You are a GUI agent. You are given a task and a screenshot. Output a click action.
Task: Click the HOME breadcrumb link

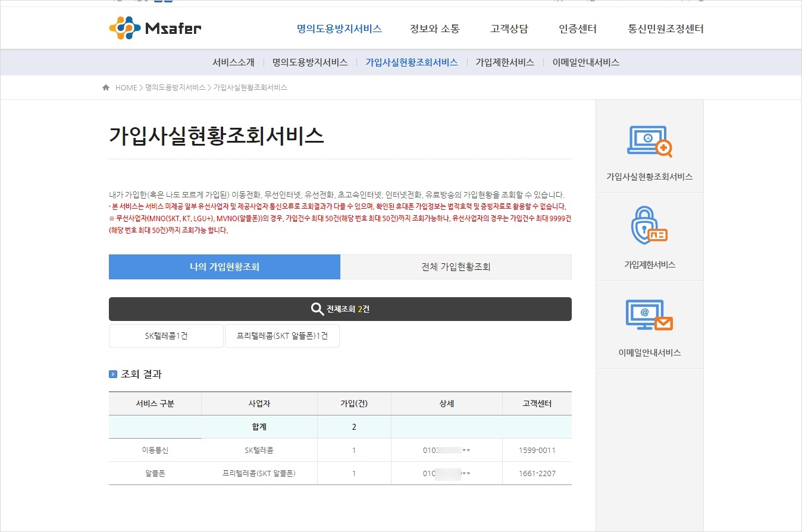pos(126,87)
